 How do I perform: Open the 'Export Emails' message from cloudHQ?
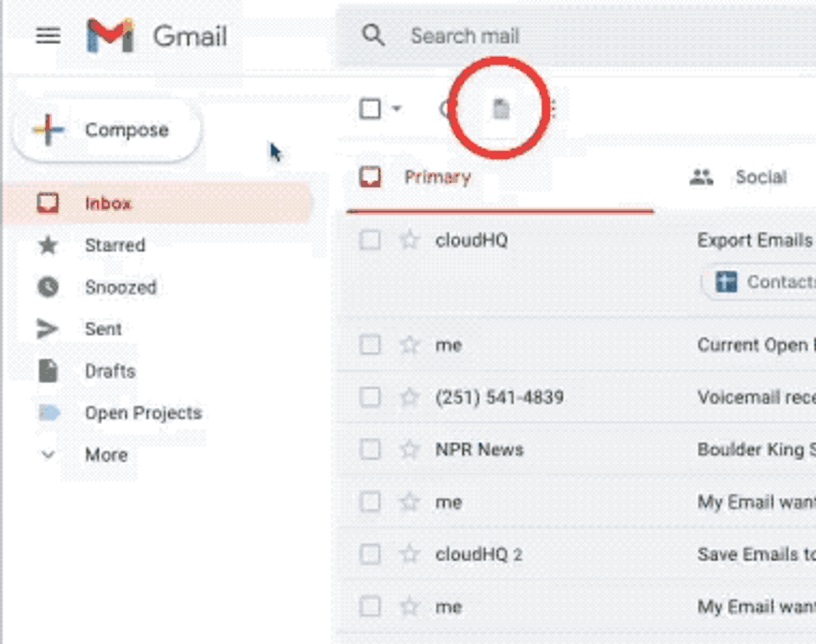pyautogui.click(x=756, y=240)
